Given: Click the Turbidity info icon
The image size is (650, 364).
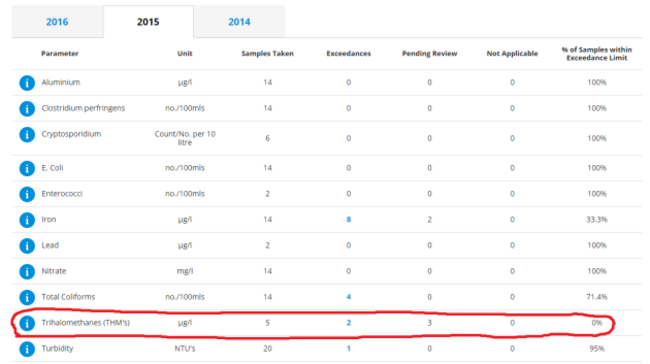Looking at the screenshot, I should click(x=27, y=349).
